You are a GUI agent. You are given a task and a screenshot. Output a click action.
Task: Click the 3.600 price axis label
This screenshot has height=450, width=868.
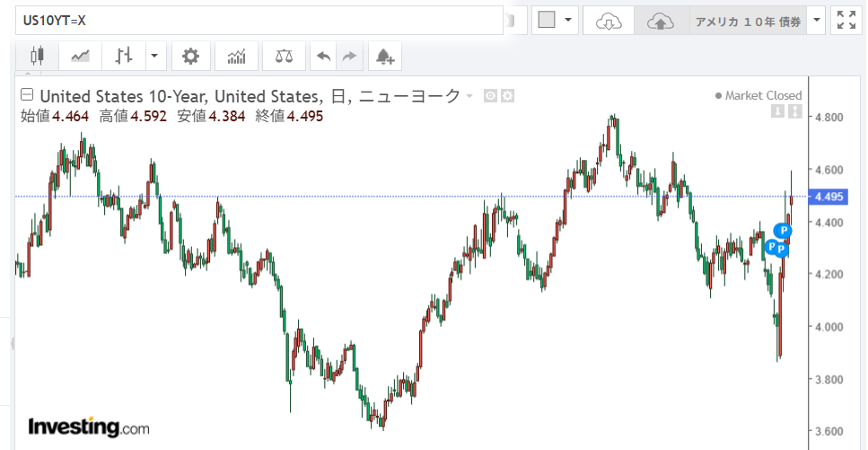point(829,432)
